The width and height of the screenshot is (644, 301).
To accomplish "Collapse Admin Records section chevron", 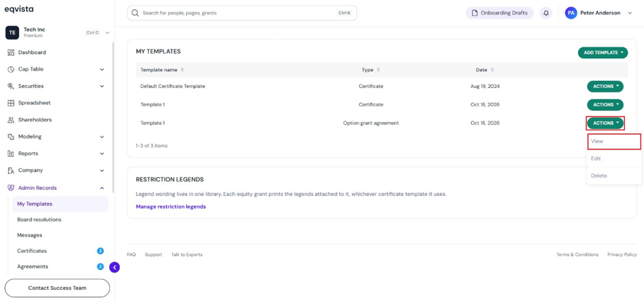I will (x=102, y=188).
